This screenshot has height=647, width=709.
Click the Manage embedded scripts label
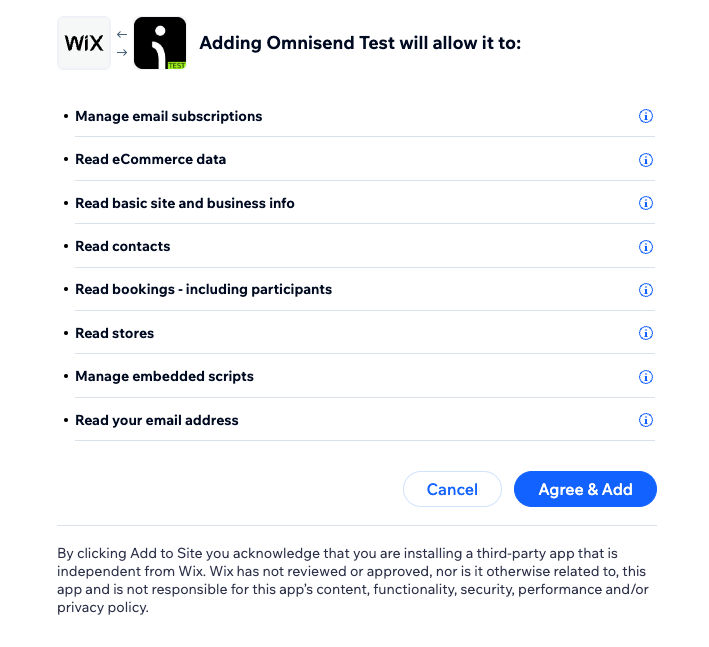(164, 377)
